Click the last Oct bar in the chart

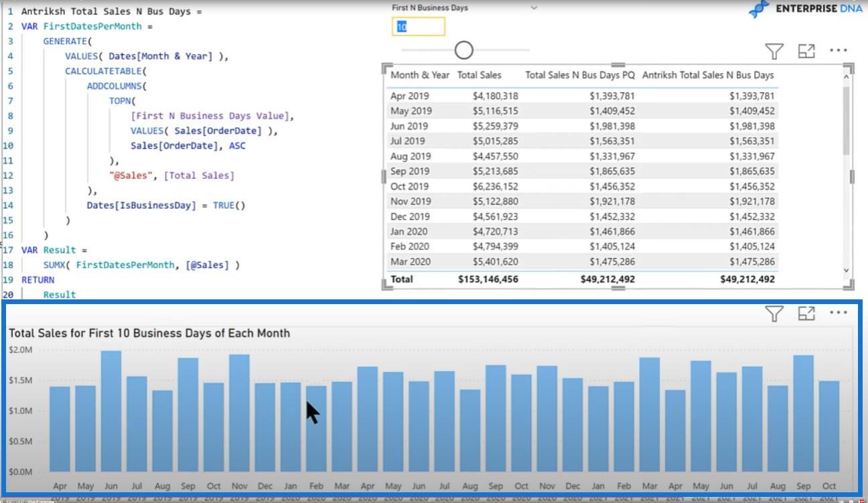829,427
